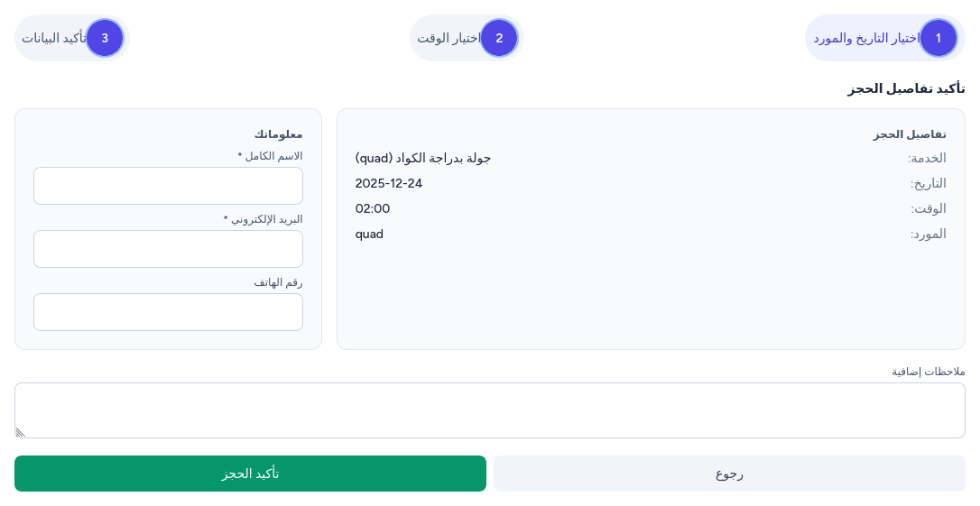This screenshot has height=506, width=980.
Task: Click the 'البريد الإلكتروني' field label
Action: point(263,219)
